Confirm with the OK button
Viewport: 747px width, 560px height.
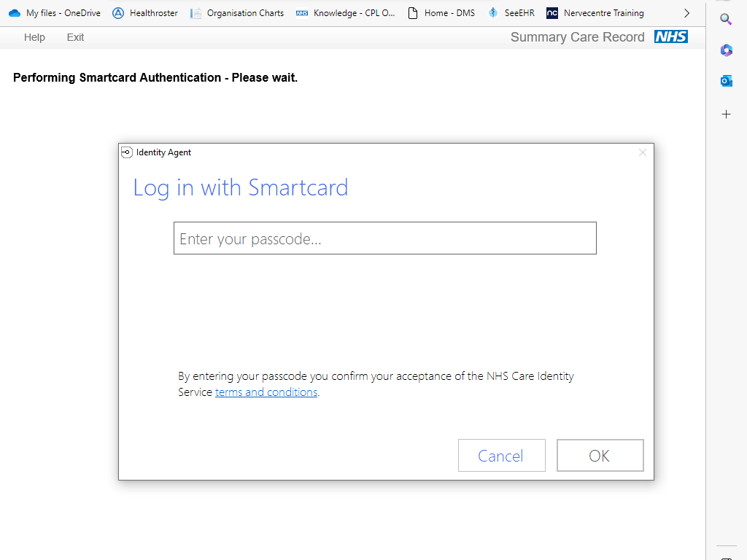click(600, 455)
